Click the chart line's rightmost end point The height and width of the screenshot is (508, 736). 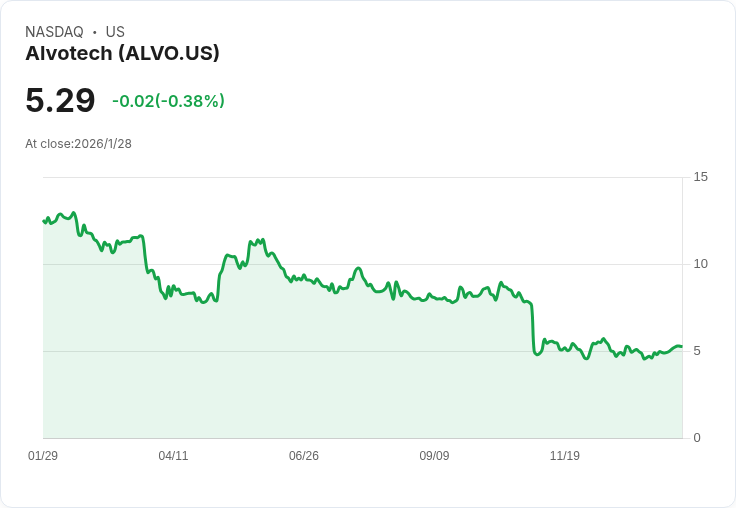[682, 347]
